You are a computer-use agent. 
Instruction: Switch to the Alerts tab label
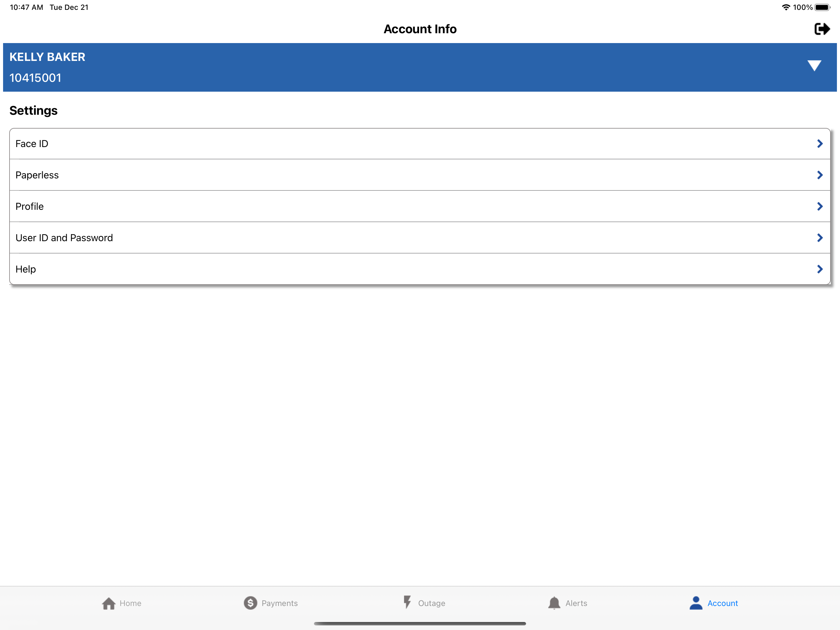pyautogui.click(x=576, y=603)
